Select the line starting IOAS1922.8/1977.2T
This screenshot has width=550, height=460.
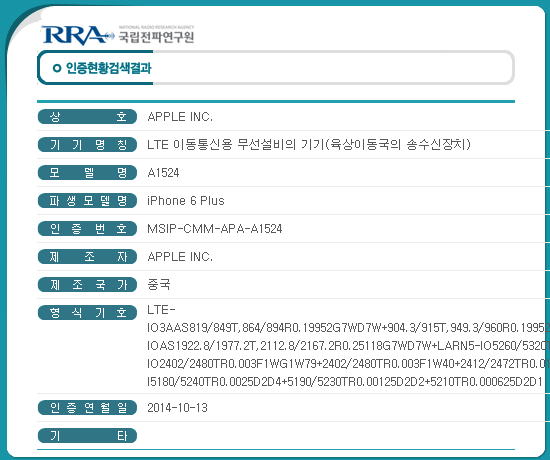point(349,346)
